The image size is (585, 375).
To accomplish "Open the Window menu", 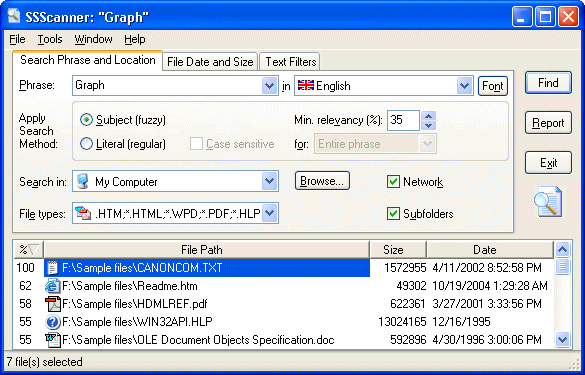I will point(93,39).
